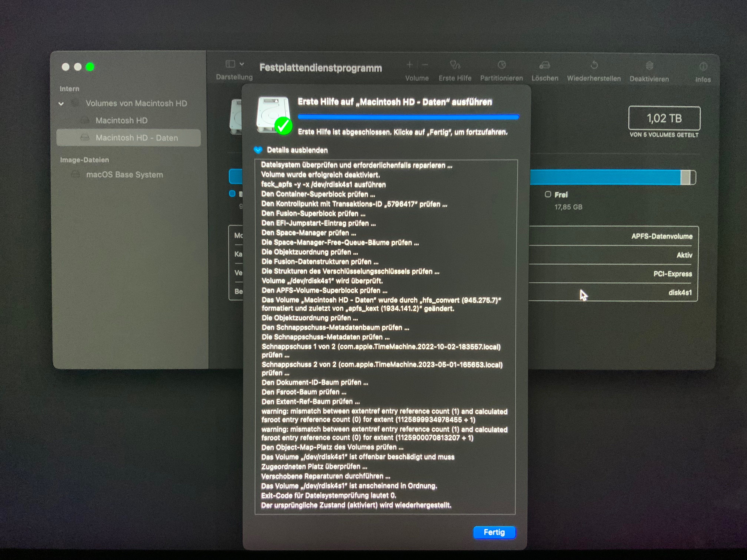Click the Deaktivieren toolbar icon
This screenshot has height=560, width=747.
tap(649, 66)
